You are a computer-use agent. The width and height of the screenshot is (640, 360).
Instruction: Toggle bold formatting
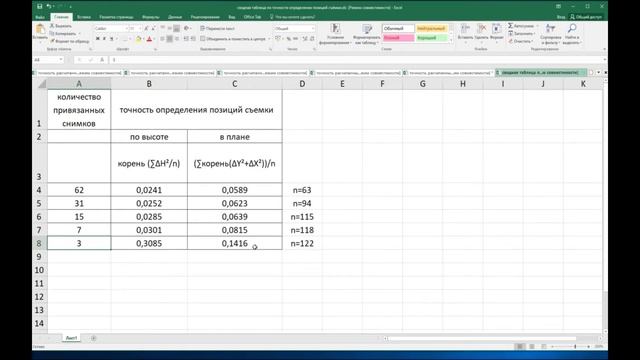click(x=98, y=39)
